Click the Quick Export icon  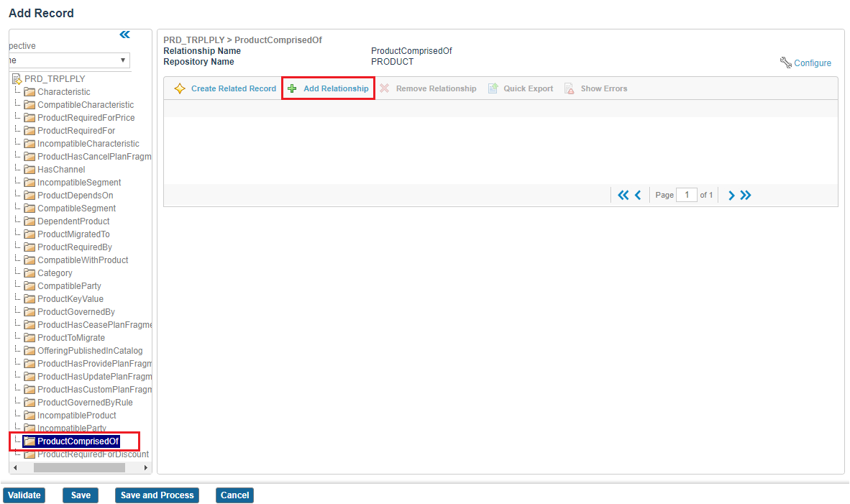click(493, 88)
